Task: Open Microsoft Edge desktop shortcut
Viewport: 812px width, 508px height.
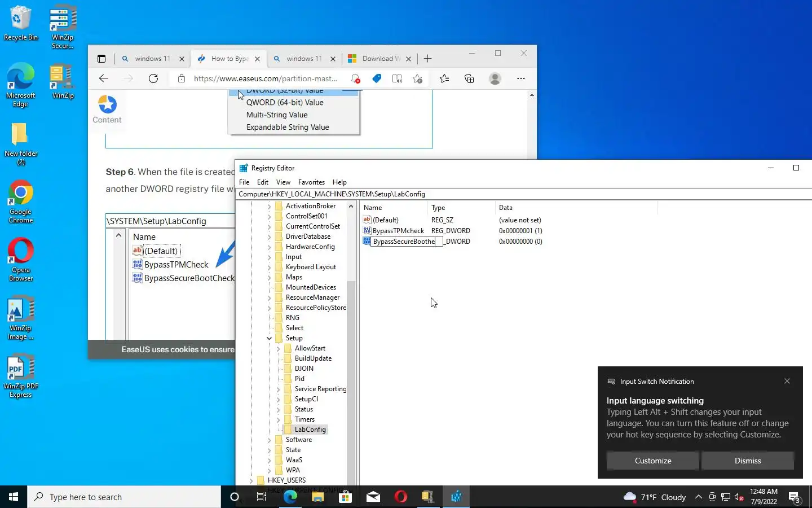Action: pos(20,85)
